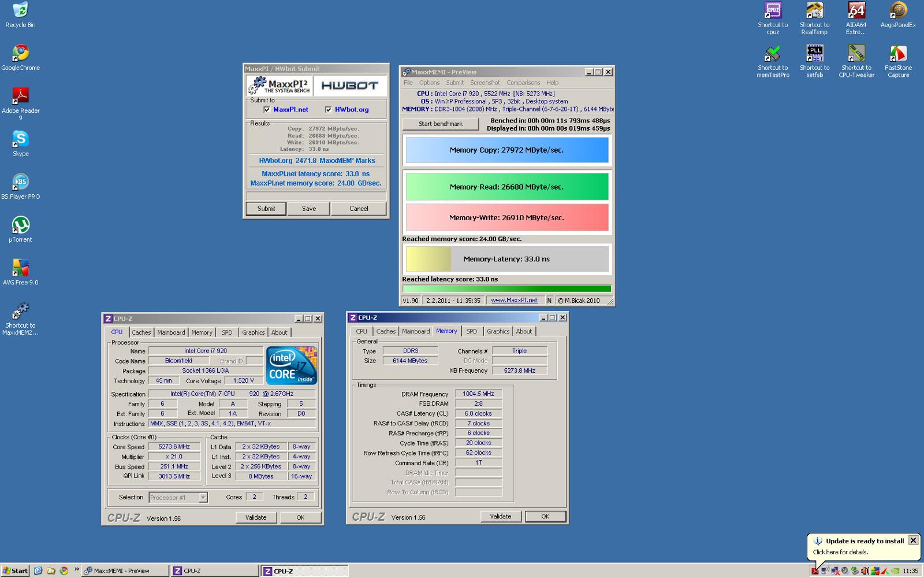This screenshot has width=924, height=578.
Task: Select the Skype desktop icon
Action: [20, 143]
